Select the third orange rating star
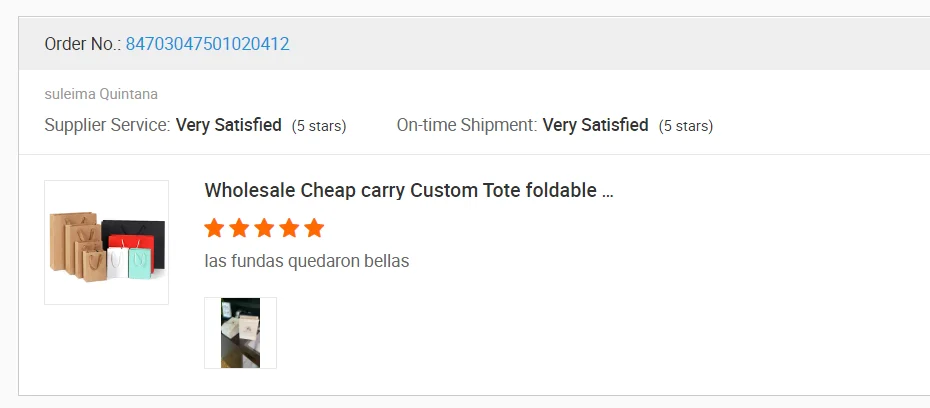This screenshot has height=408, width=930. [x=264, y=228]
